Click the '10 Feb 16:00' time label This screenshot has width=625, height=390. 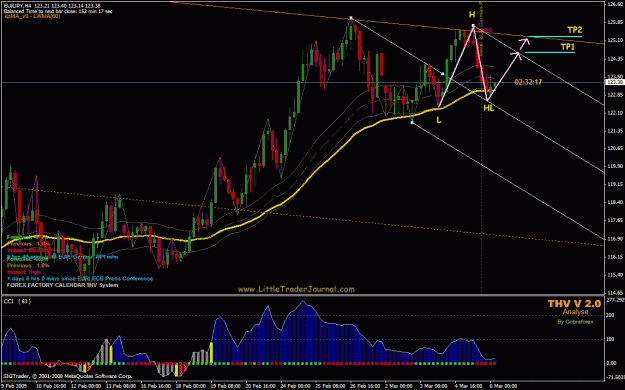(51, 386)
